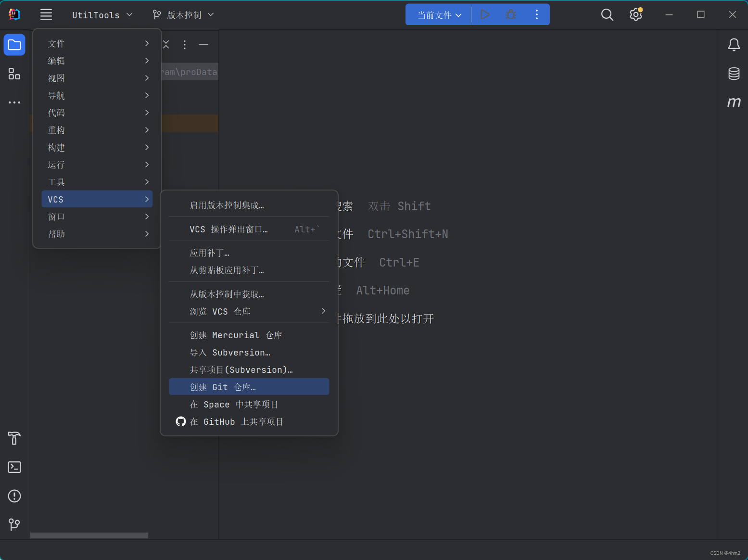Toggle the hamburger main menu

click(46, 14)
